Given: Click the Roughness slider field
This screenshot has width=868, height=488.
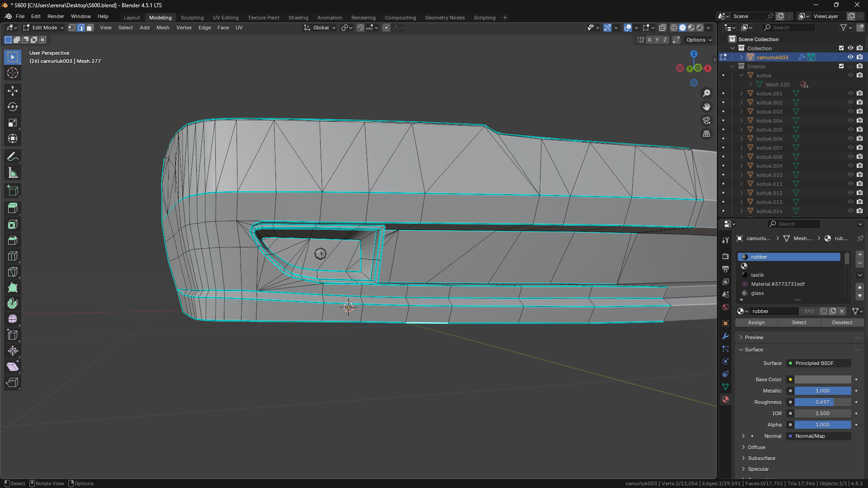Looking at the screenshot, I should [x=822, y=402].
